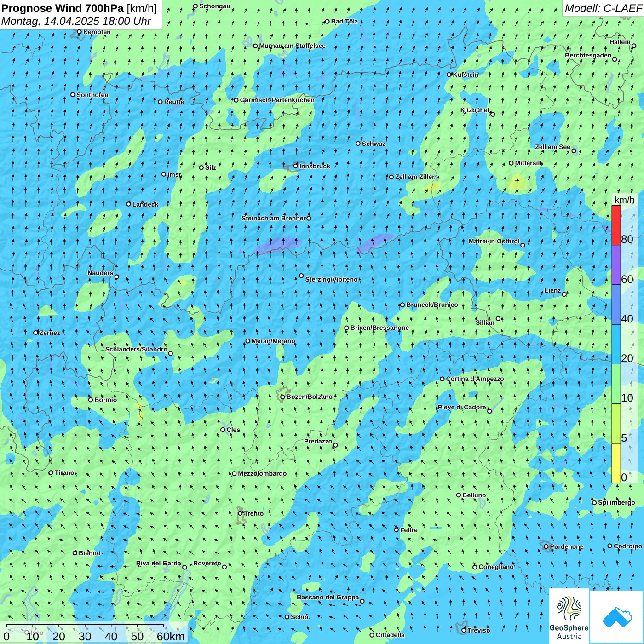The width and height of the screenshot is (644, 644).
Task: Select the Pieve di Cadore label
Action: (x=462, y=407)
